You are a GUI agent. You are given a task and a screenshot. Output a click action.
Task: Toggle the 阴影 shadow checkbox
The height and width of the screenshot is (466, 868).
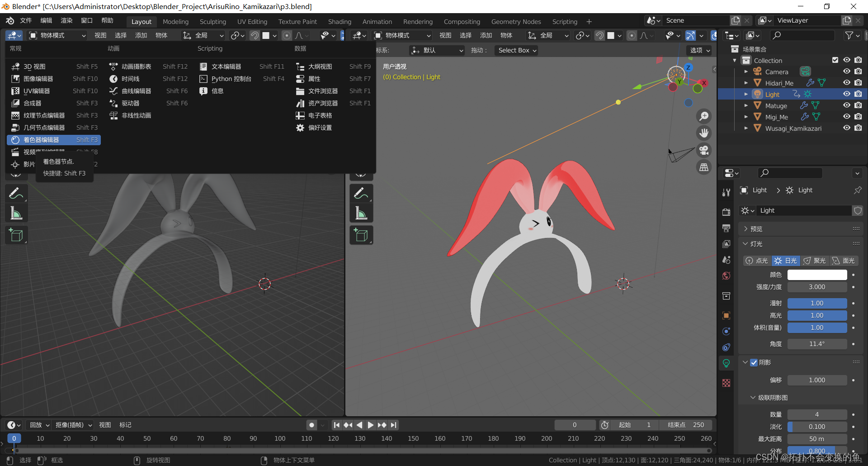(x=754, y=362)
